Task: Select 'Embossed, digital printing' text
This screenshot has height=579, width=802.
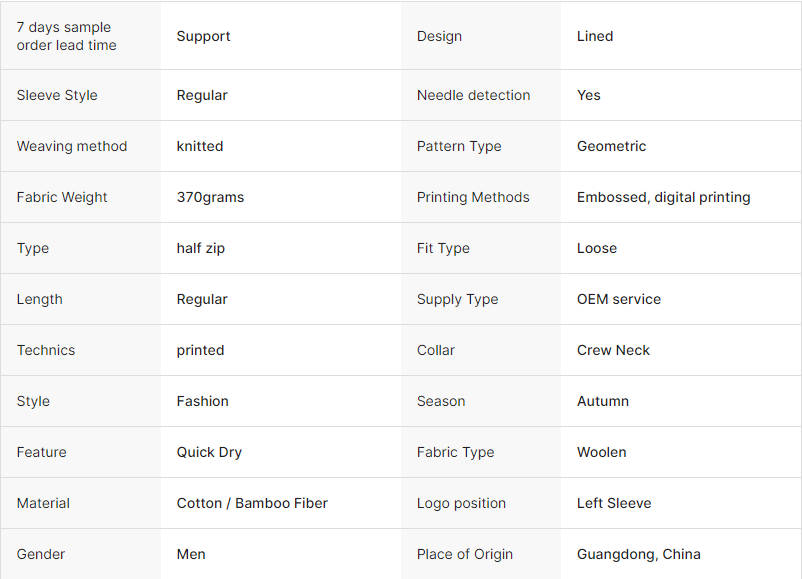Action: pos(663,197)
